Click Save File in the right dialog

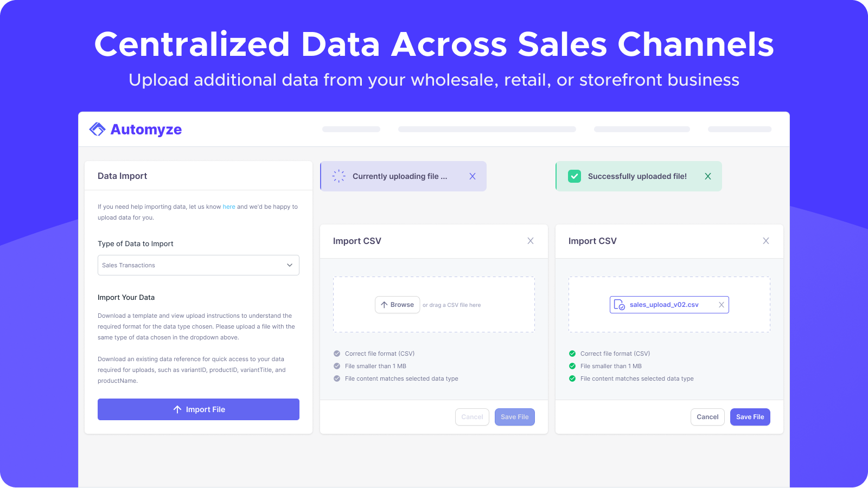tap(750, 417)
